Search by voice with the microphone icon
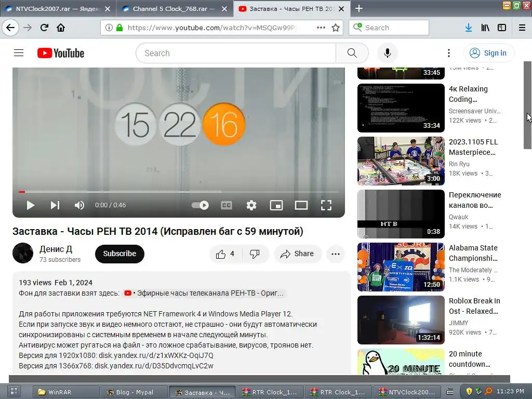Viewport: 532px width, 399px height. tap(387, 53)
